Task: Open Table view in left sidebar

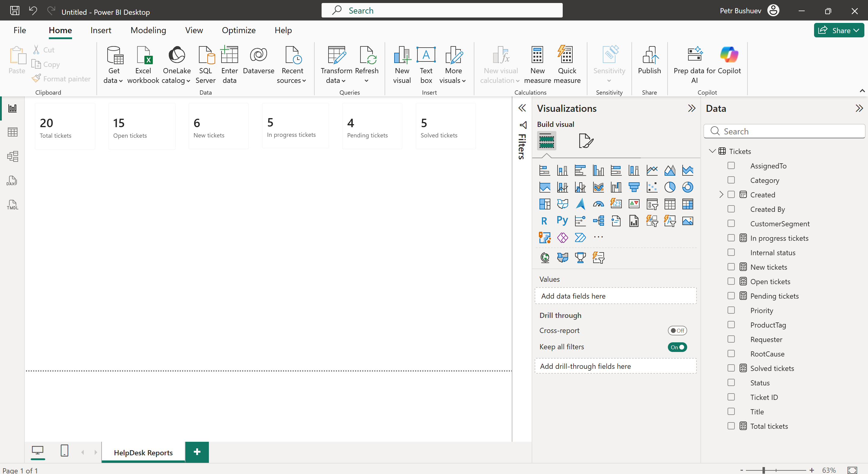Action: point(12,132)
